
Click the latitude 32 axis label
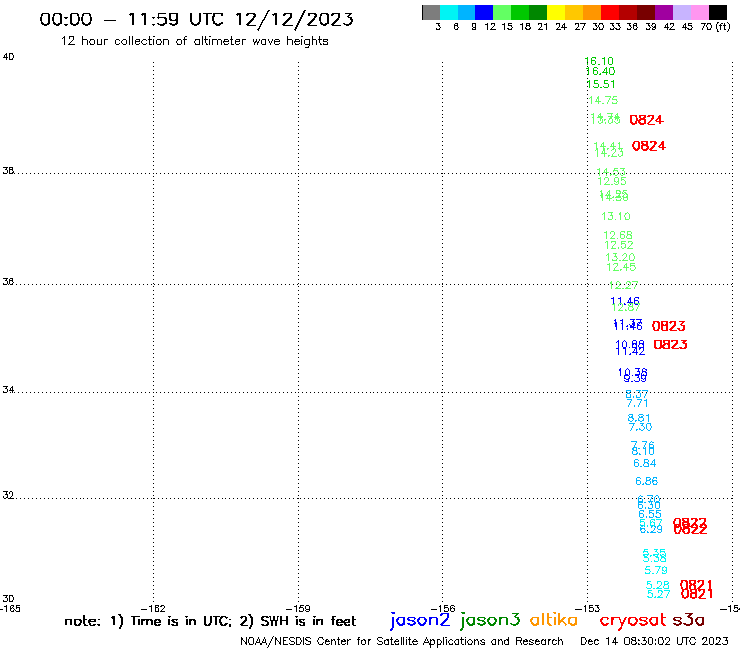8,496
